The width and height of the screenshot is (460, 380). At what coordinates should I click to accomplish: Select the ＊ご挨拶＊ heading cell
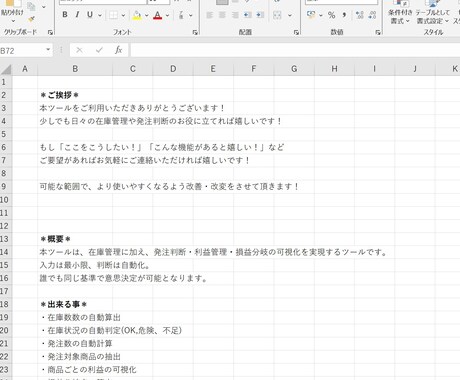click(x=75, y=95)
